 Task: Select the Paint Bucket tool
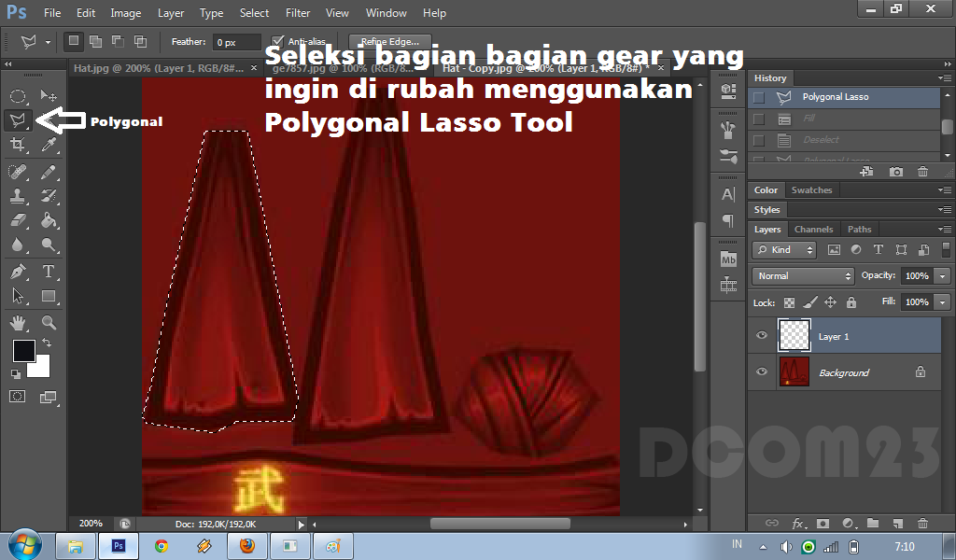coord(49,220)
